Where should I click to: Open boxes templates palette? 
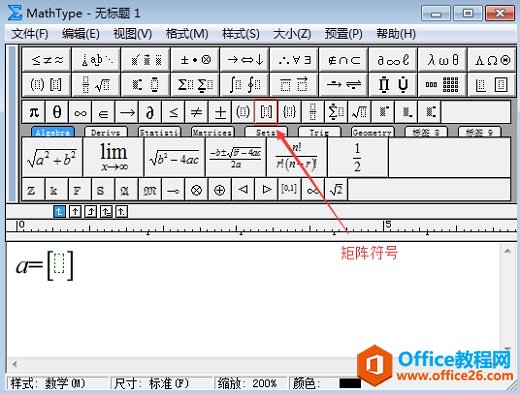(x=492, y=84)
